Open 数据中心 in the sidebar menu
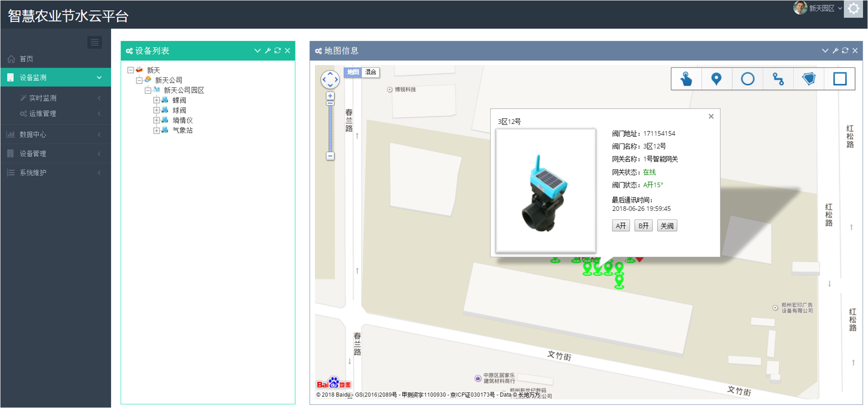This screenshot has height=408, width=868. point(33,135)
